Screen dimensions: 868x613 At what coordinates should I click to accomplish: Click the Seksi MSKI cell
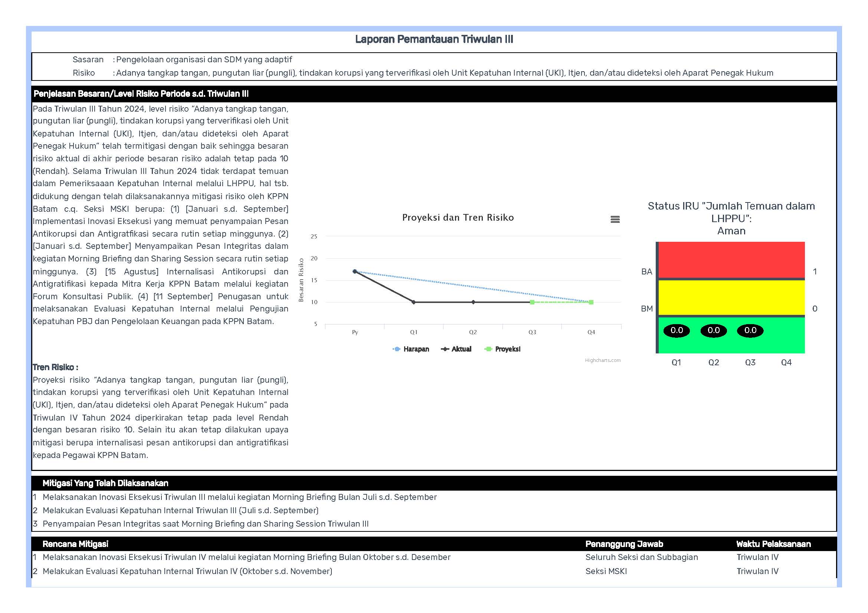tap(606, 571)
